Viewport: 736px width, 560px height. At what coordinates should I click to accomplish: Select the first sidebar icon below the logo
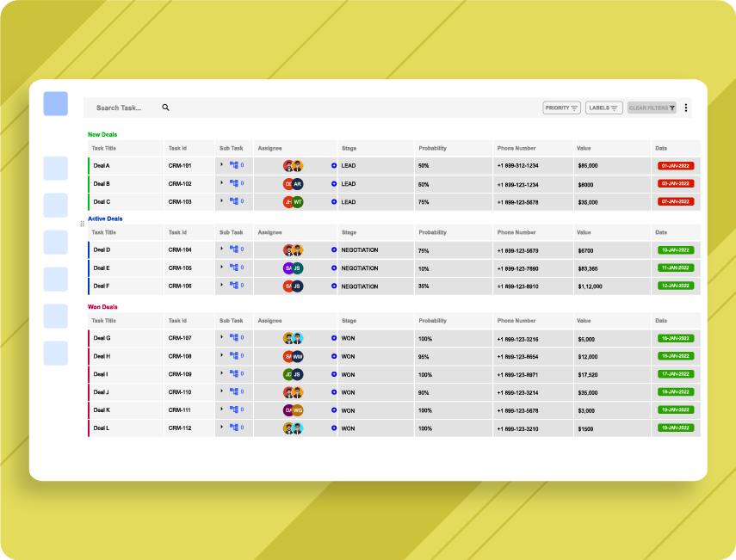click(x=55, y=169)
